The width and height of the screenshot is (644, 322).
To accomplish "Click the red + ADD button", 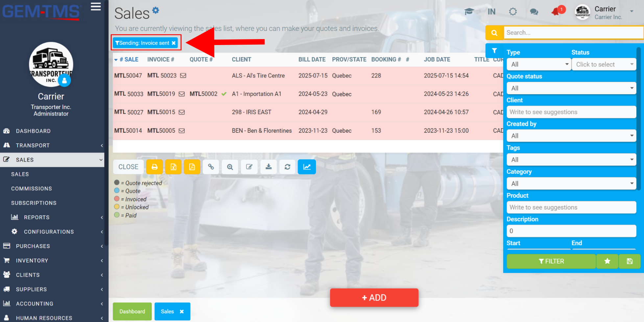I will [x=374, y=298].
